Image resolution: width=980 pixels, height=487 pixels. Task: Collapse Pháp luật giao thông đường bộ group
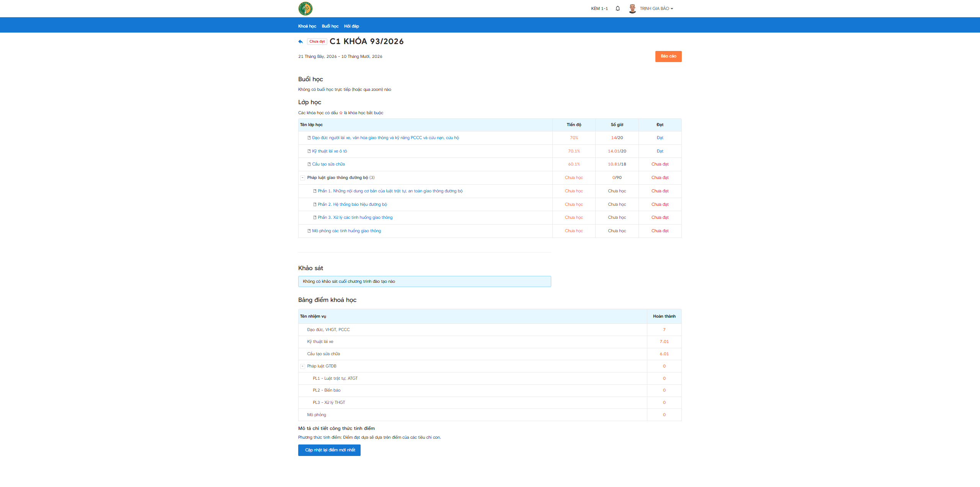[x=302, y=178]
